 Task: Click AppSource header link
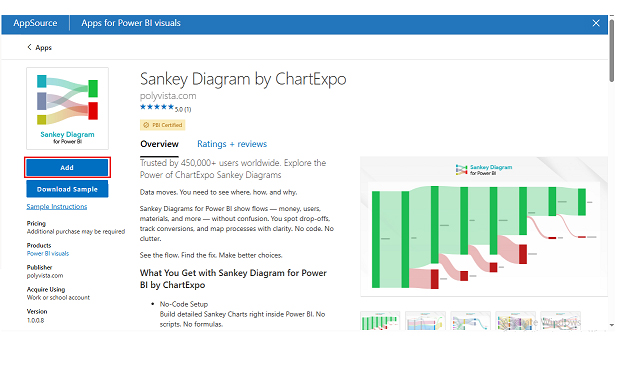(35, 23)
